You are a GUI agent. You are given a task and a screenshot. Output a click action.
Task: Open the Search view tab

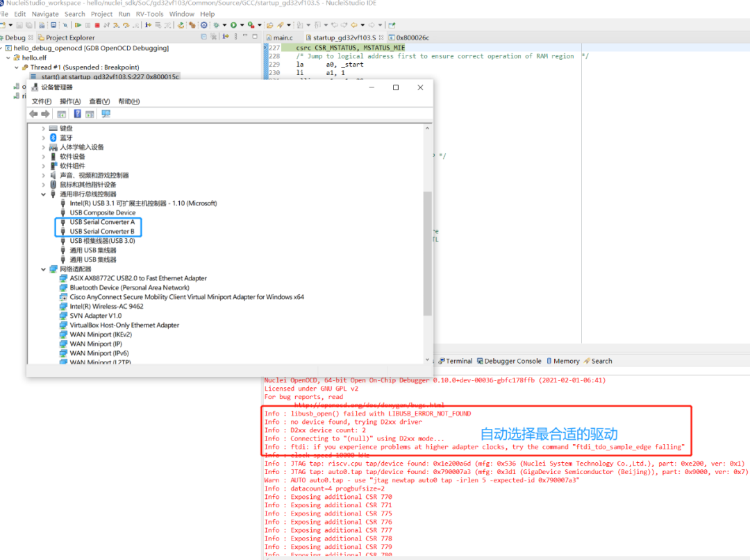(x=598, y=361)
